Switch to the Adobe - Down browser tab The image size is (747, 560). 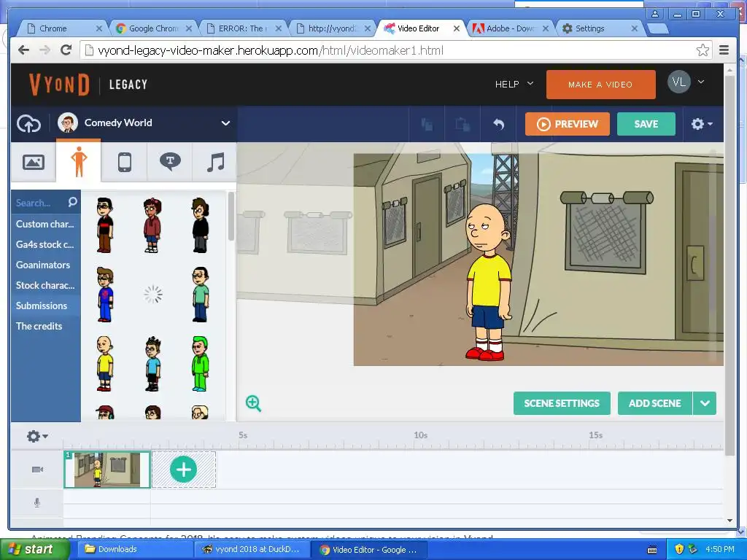pyautogui.click(x=510, y=28)
